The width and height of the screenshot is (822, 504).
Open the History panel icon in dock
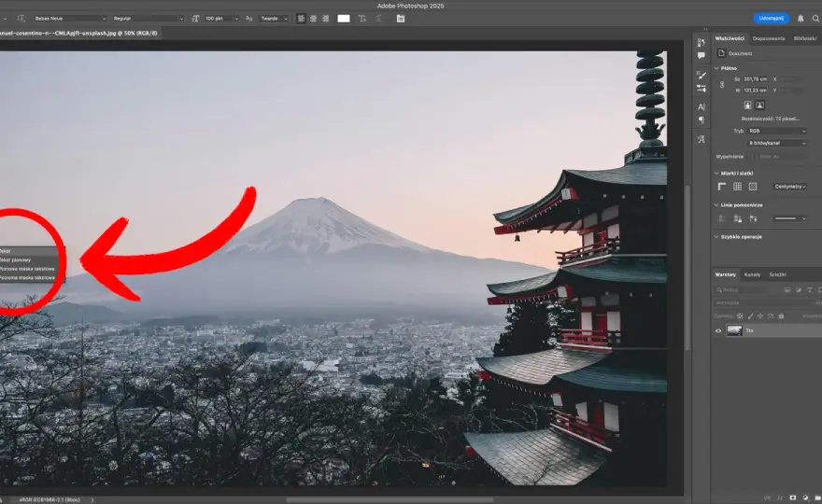pos(701,42)
